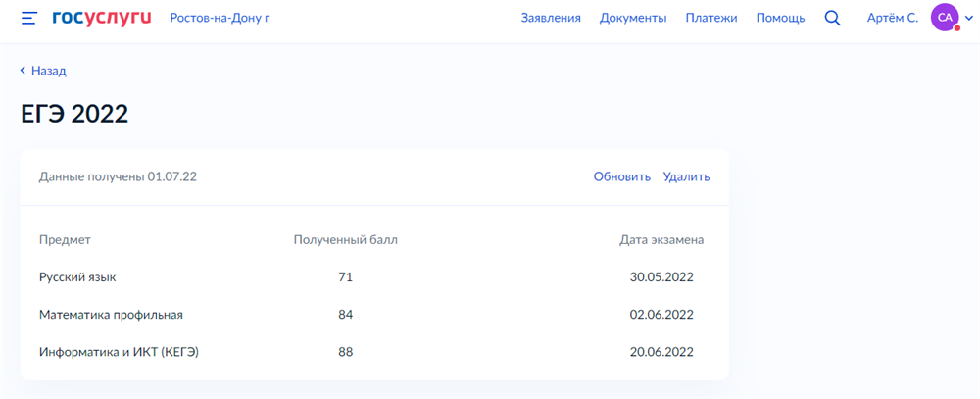Open the Платежи menu item
This screenshot has width=980, height=399.
[711, 18]
